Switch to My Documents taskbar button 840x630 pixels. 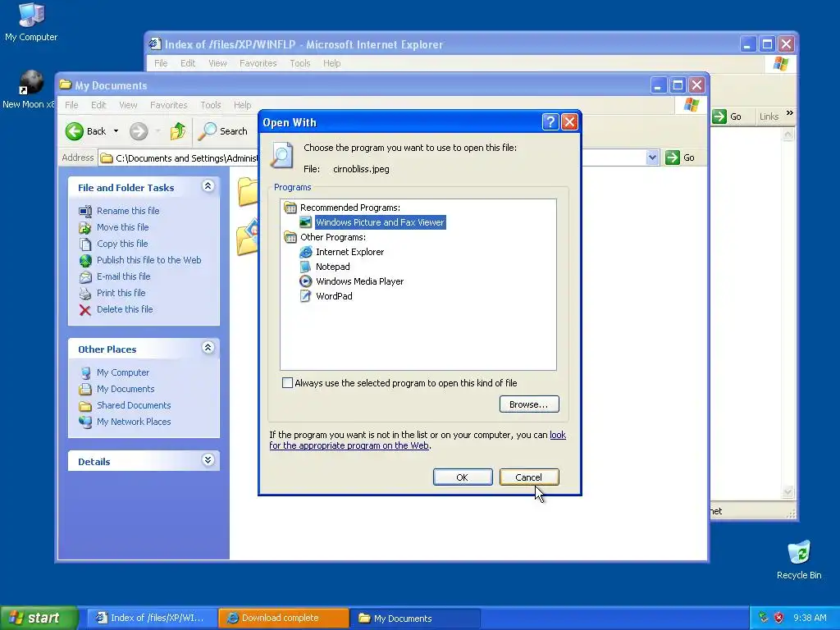pyautogui.click(x=414, y=619)
